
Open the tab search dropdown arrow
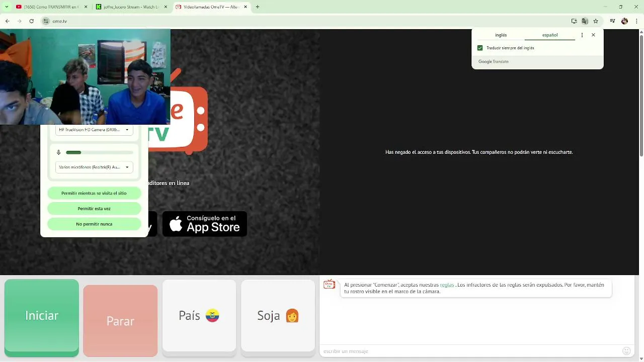(7, 7)
